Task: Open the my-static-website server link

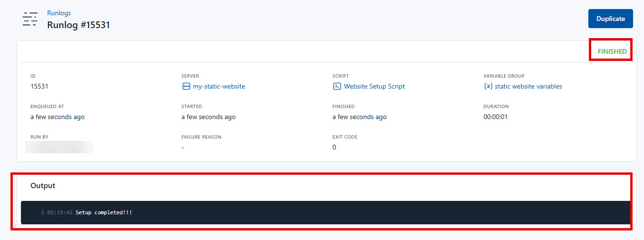Action: [219, 86]
